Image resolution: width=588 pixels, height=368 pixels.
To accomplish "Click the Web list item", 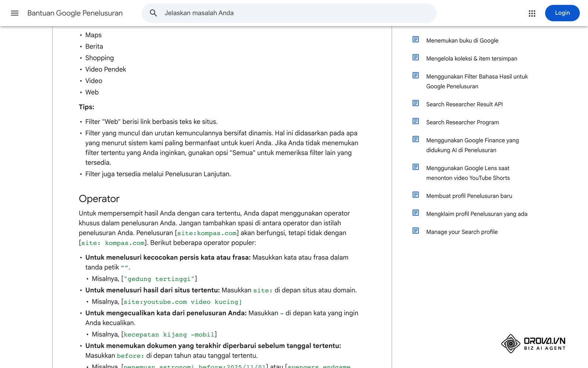I will (x=92, y=92).
